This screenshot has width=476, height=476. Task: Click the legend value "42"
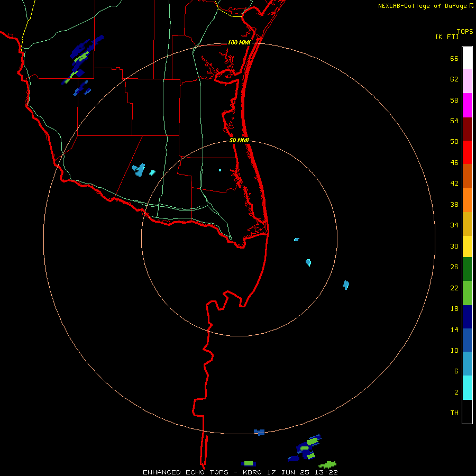click(x=454, y=184)
